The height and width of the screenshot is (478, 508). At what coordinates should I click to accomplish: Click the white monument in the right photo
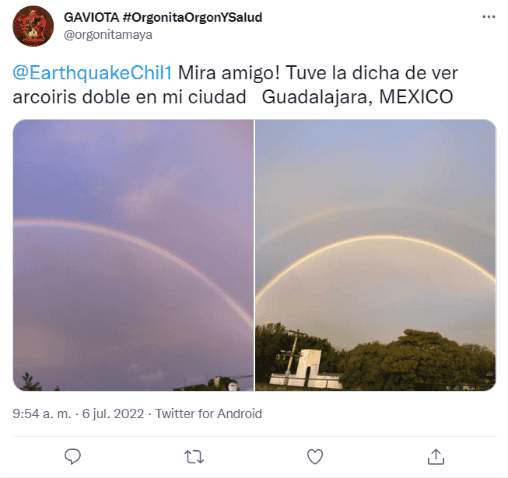(x=307, y=369)
